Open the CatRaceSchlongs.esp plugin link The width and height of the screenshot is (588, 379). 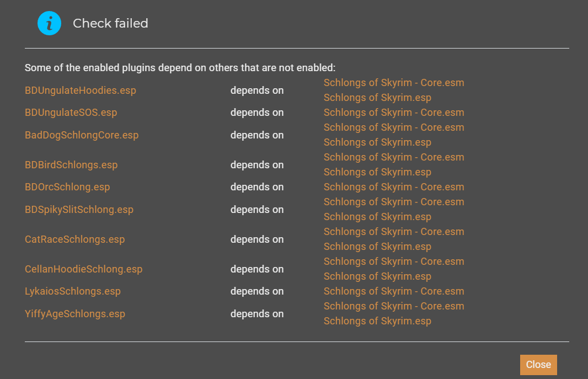[74, 239]
